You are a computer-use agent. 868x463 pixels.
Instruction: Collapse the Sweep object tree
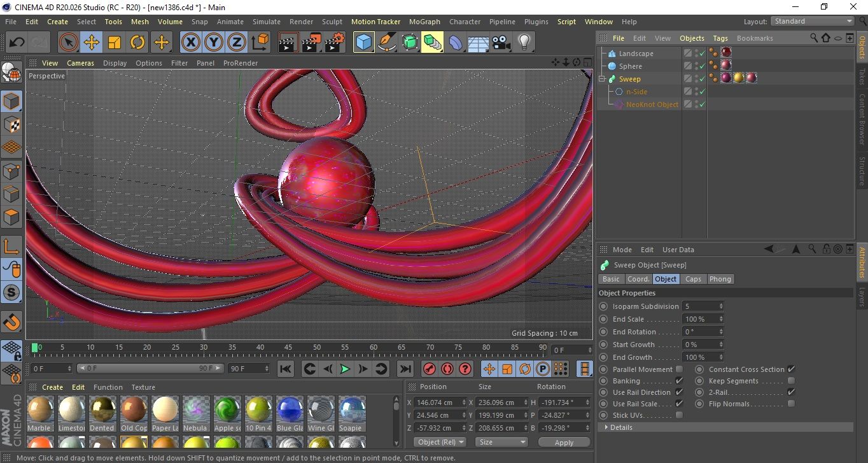pyautogui.click(x=602, y=79)
